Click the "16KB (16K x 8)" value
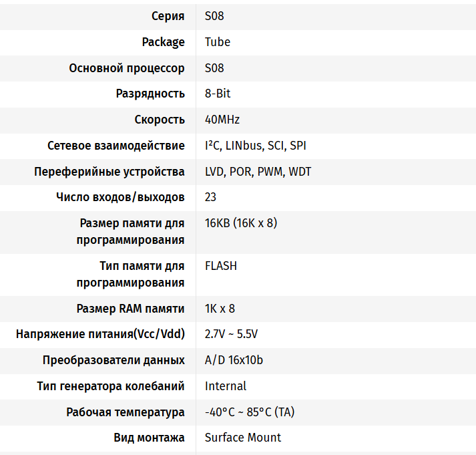This screenshot has width=476, height=455. pos(241,223)
